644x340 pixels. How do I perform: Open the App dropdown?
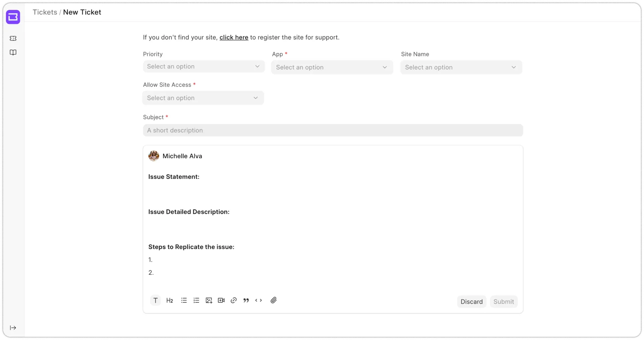(x=332, y=67)
